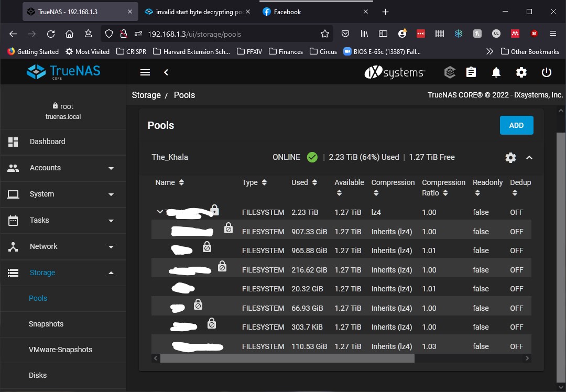Open the task manager clipboard icon
Viewport: 566px width, 392px height.
pyautogui.click(x=471, y=72)
